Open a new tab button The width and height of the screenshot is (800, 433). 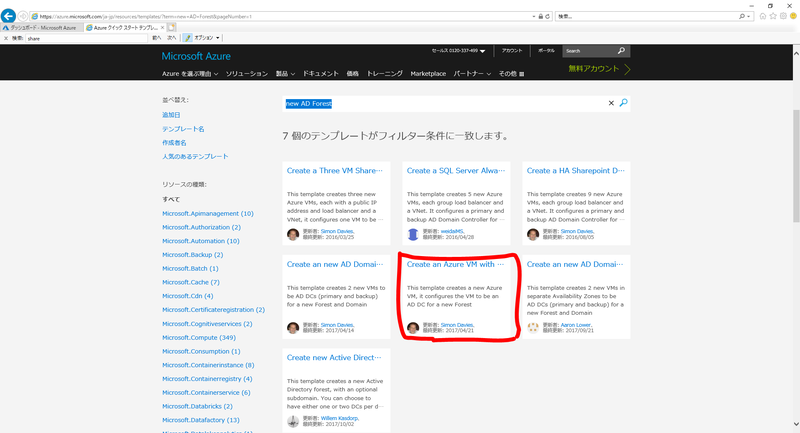pyautogui.click(x=171, y=28)
